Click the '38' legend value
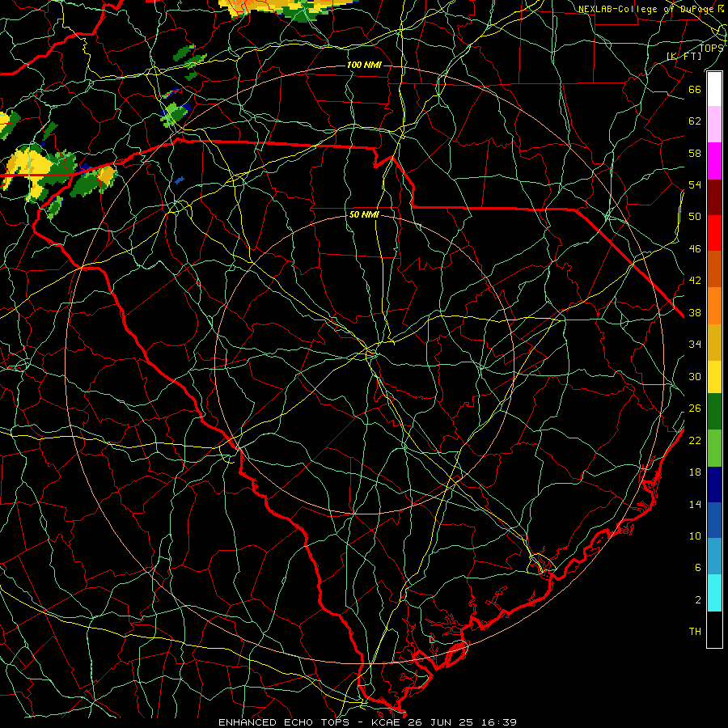The image size is (728, 728). (695, 313)
